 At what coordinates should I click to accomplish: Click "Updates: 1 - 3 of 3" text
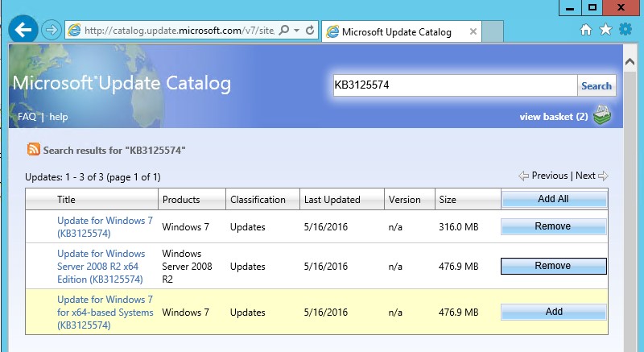pyautogui.click(x=64, y=177)
